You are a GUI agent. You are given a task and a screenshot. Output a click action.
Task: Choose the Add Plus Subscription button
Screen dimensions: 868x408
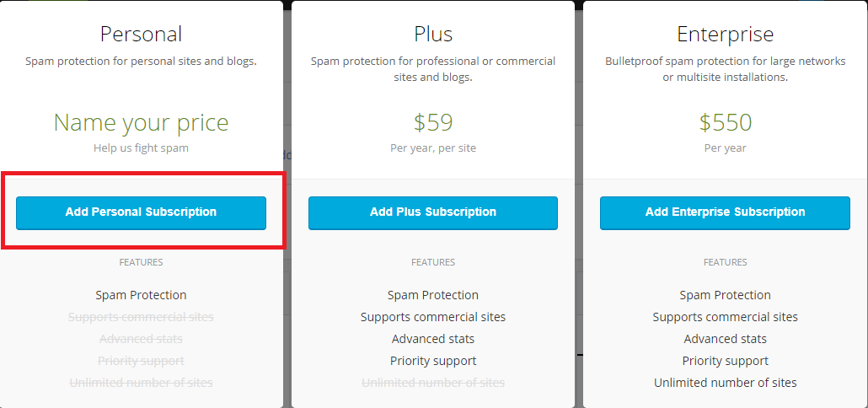(x=433, y=212)
